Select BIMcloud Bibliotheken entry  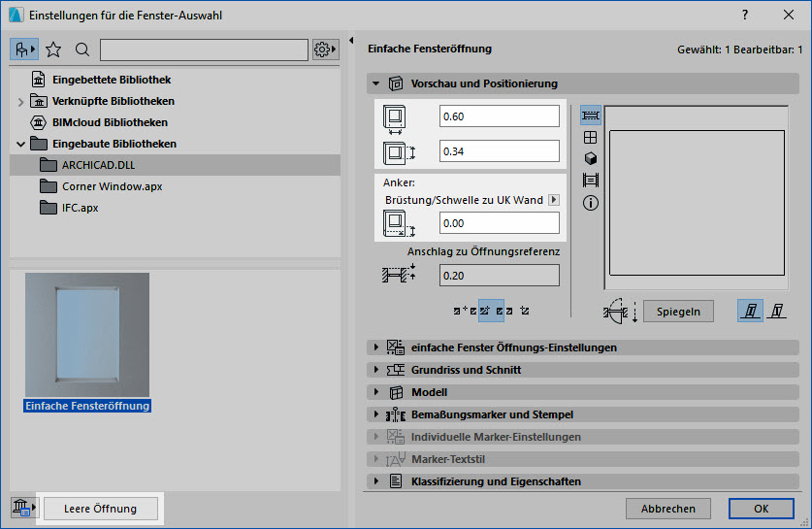(x=110, y=123)
